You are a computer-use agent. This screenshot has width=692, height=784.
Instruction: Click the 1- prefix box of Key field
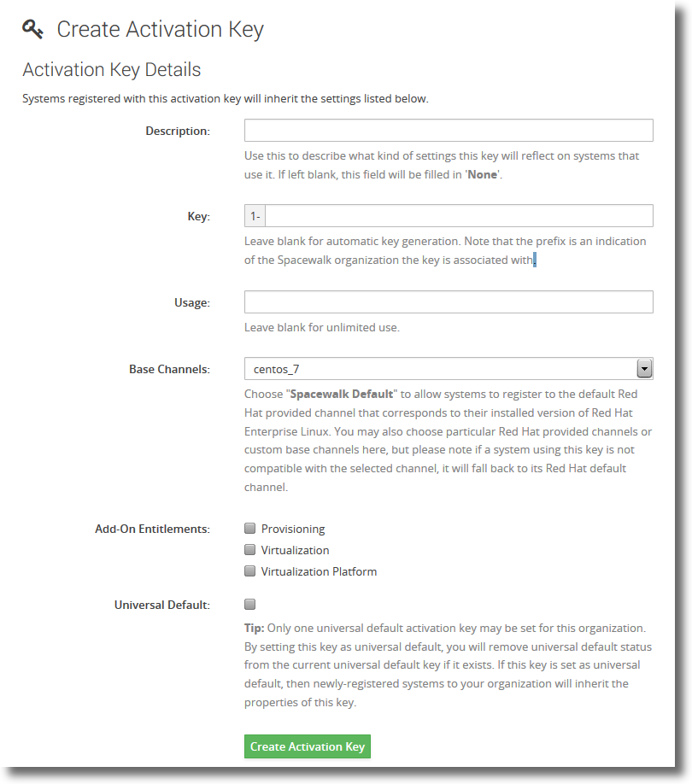pyautogui.click(x=255, y=216)
